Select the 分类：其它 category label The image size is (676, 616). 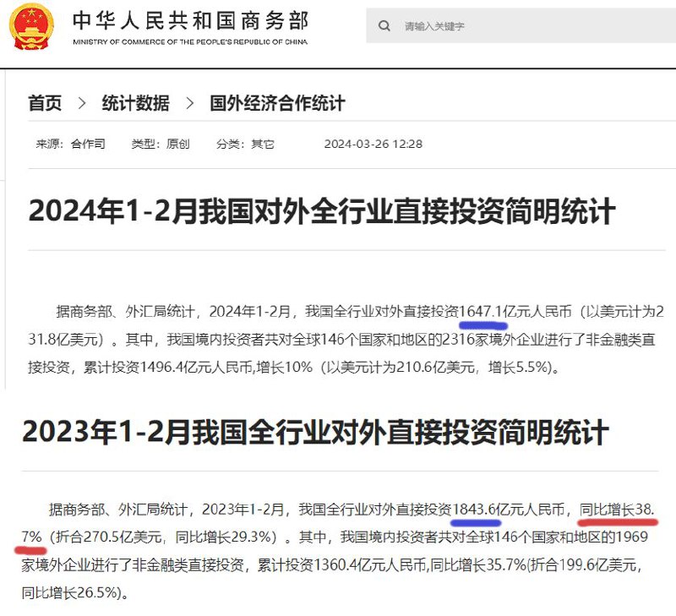tap(245, 144)
